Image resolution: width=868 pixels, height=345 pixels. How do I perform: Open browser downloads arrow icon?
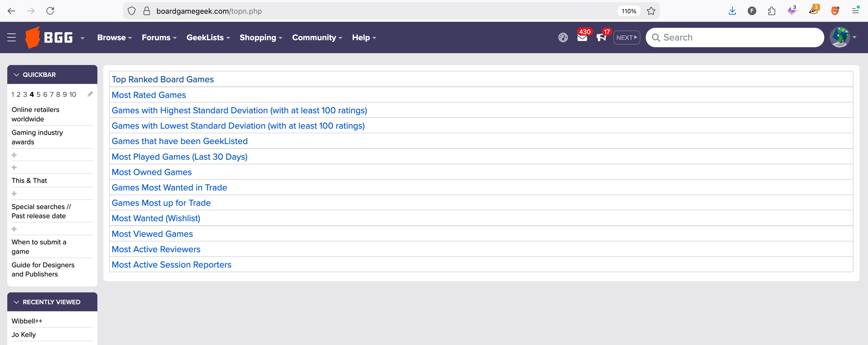click(x=732, y=11)
